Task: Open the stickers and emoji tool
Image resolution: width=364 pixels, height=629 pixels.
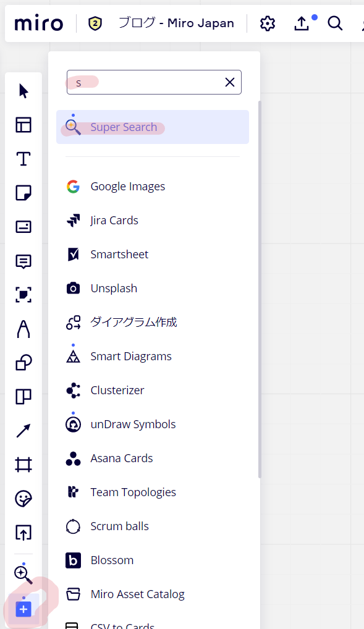Action: coord(23,499)
